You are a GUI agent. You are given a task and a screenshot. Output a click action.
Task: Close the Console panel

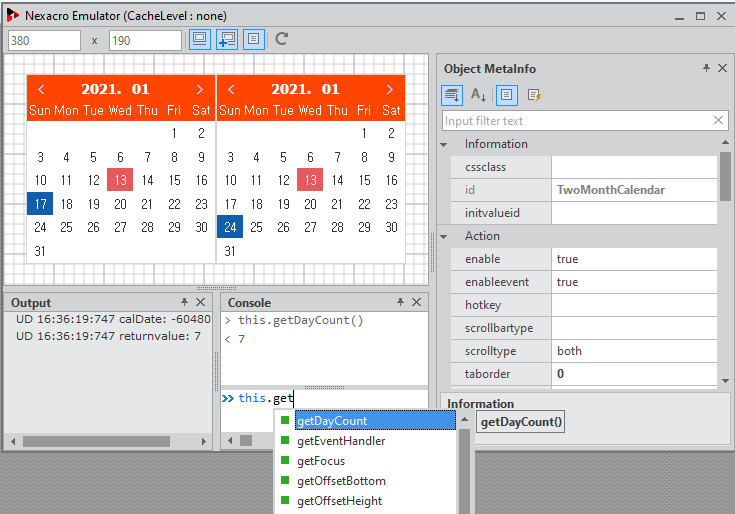[417, 302]
